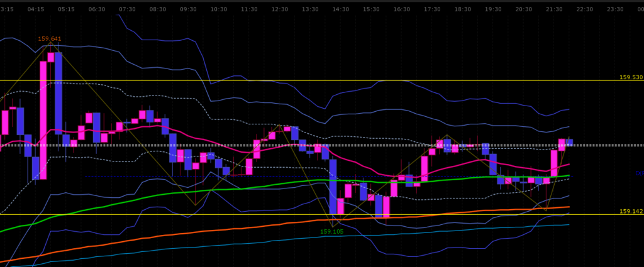Click the yellow horizontal line at 159.530
This screenshot has height=267, width=644.
314,80
